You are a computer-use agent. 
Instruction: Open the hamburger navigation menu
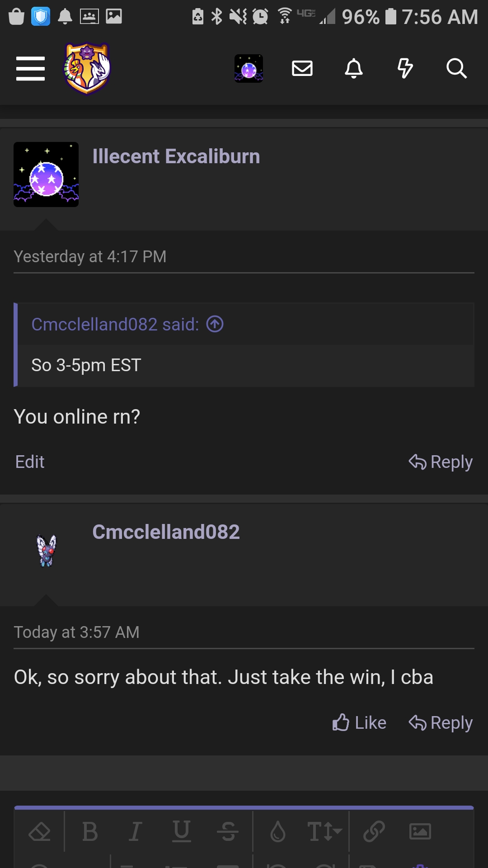coord(30,69)
